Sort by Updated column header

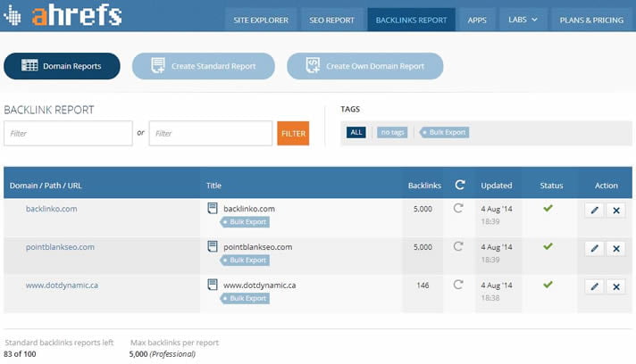coord(497,186)
